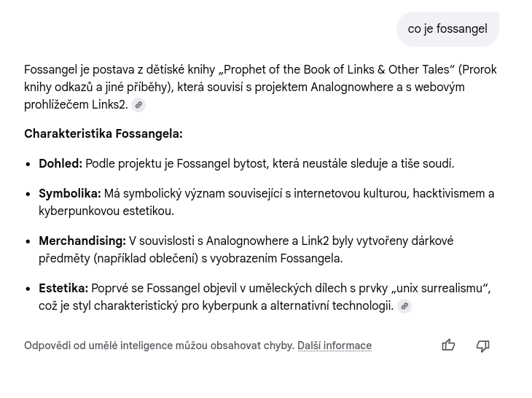
Task: Open source link after the Links2 paragraph
Action: pos(138,105)
